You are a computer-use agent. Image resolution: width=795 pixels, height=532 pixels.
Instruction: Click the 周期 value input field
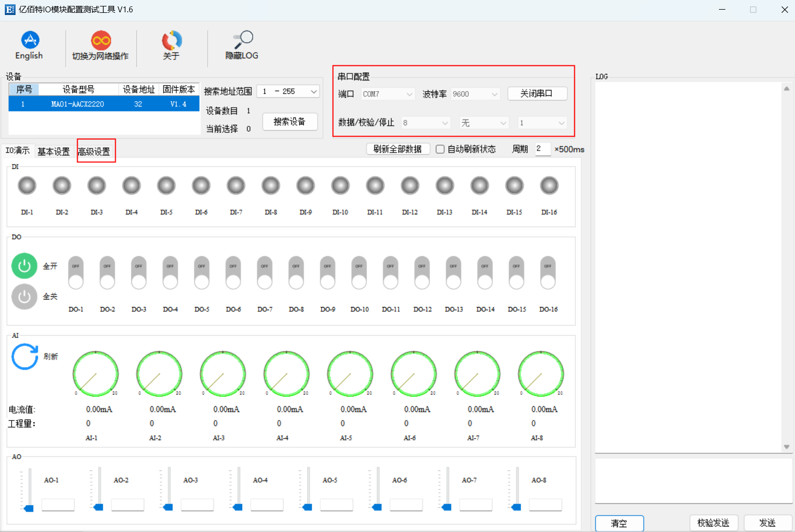point(542,149)
